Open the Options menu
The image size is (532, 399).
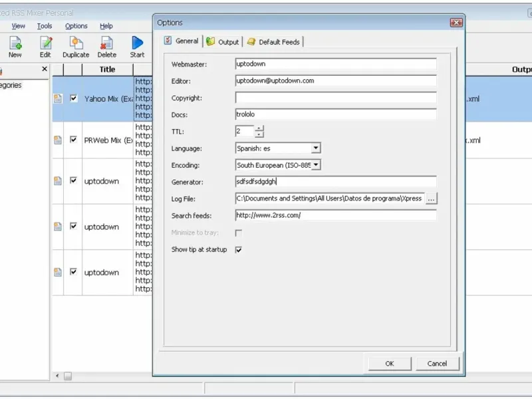coord(76,26)
